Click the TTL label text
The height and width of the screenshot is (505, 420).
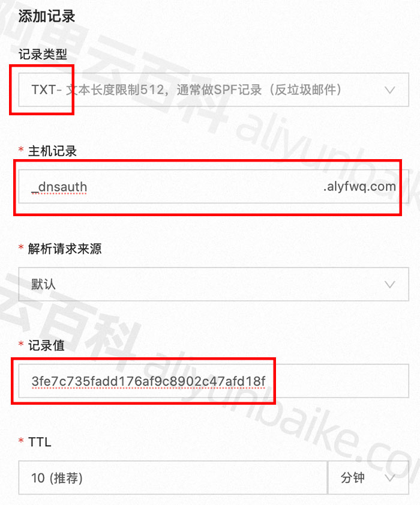click(x=40, y=442)
